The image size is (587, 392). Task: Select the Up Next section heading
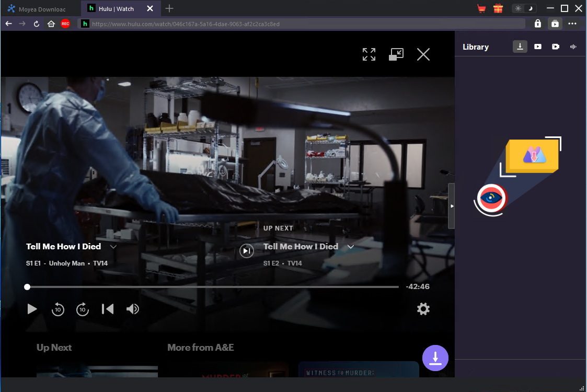pyautogui.click(x=54, y=348)
